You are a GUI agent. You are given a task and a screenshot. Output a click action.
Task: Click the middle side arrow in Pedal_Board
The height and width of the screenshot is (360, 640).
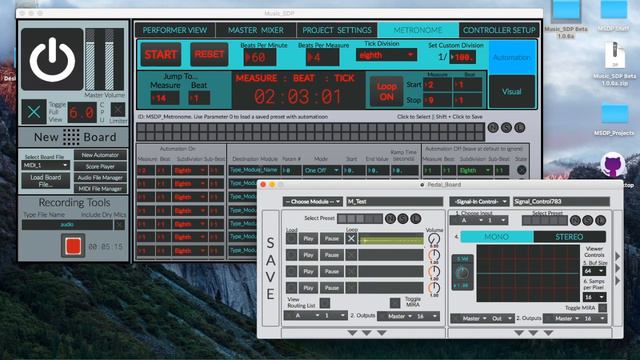click(x=618, y=269)
